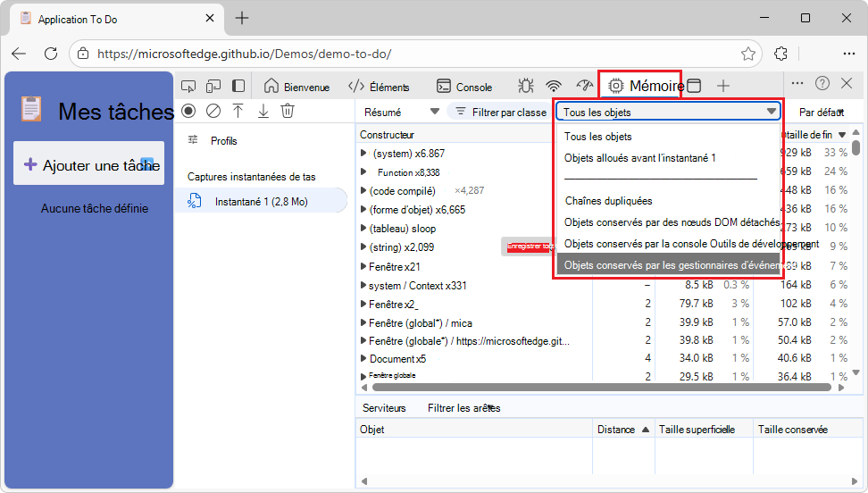Open DevTools more options ellipsis

[x=797, y=83]
